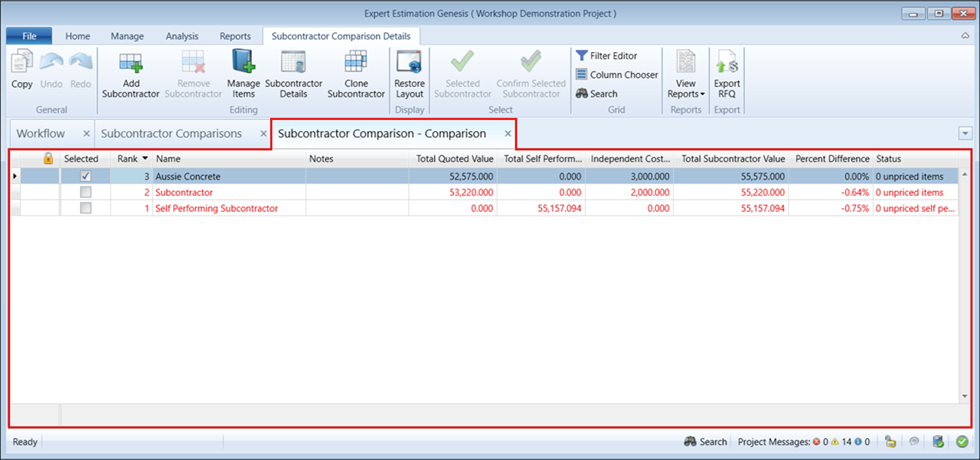
Task: Check Selected box for Self Performing Subcontractor
Action: tap(86, 208)
